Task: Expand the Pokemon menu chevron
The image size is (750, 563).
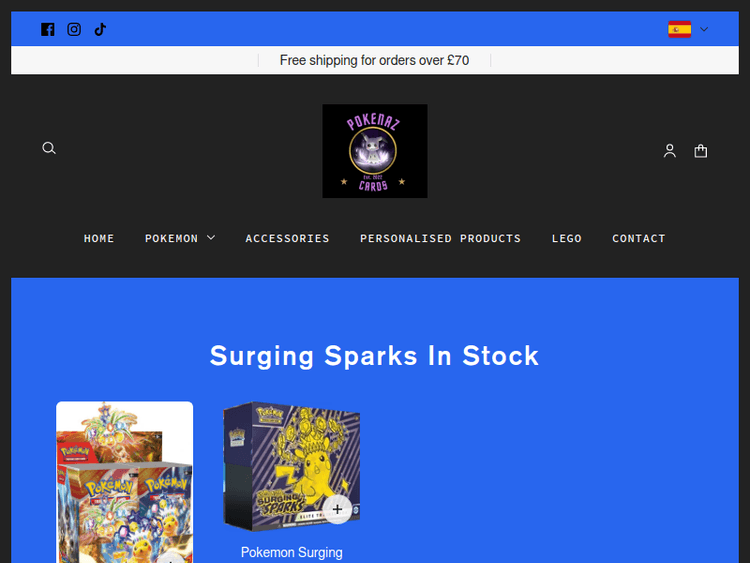Action: (211, 238)
